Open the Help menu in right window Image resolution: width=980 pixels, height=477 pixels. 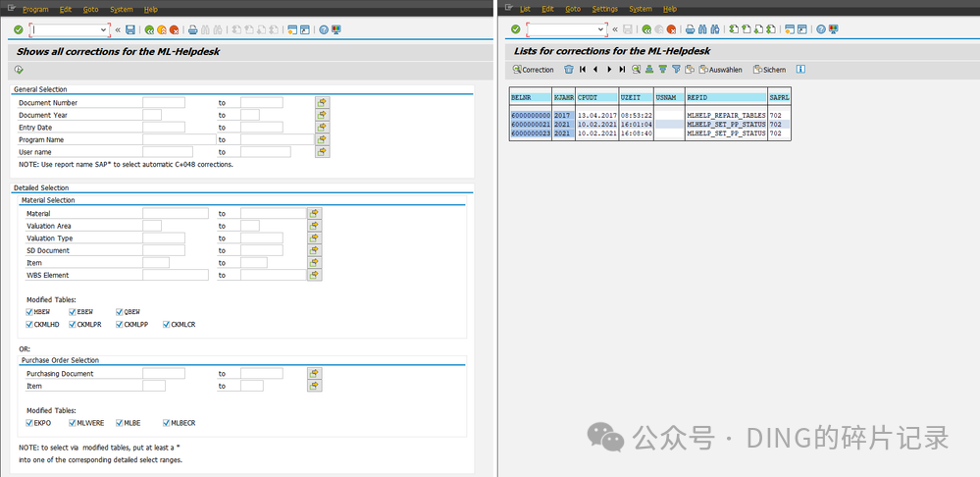(670, 9)
